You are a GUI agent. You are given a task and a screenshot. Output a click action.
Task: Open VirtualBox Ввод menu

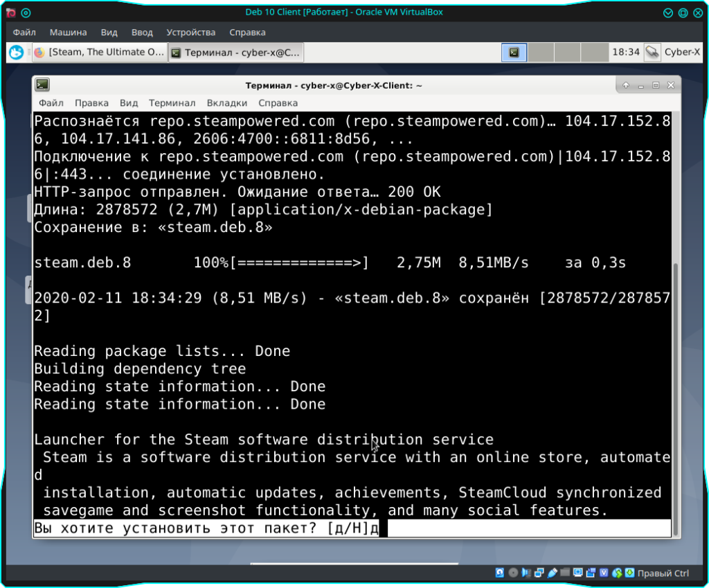pyautogui.click(x=142, y=33)
